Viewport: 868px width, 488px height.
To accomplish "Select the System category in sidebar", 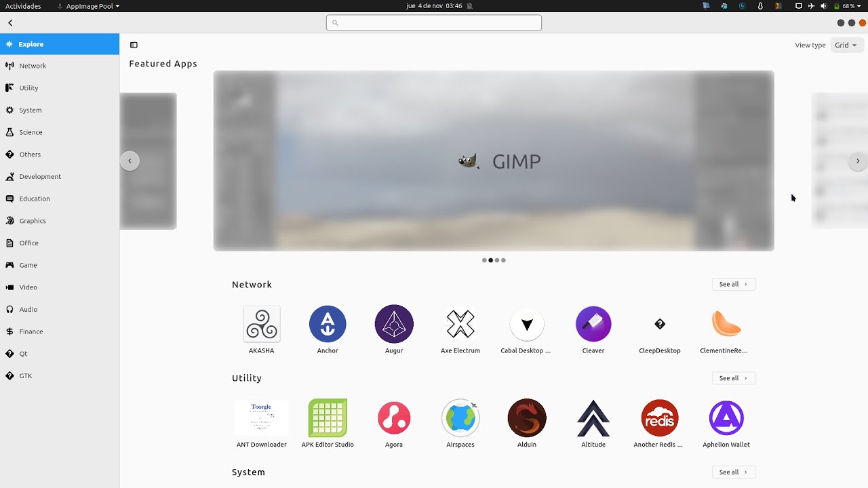I will (60, 110).
